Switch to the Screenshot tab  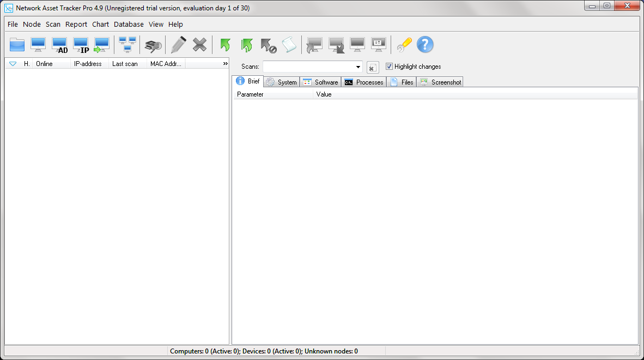[x=440, y=82]
